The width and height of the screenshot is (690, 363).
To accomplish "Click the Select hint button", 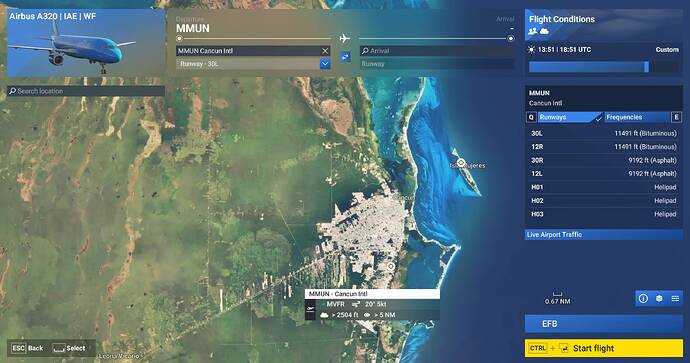I will pyautogui.click(x=69, y=348).
